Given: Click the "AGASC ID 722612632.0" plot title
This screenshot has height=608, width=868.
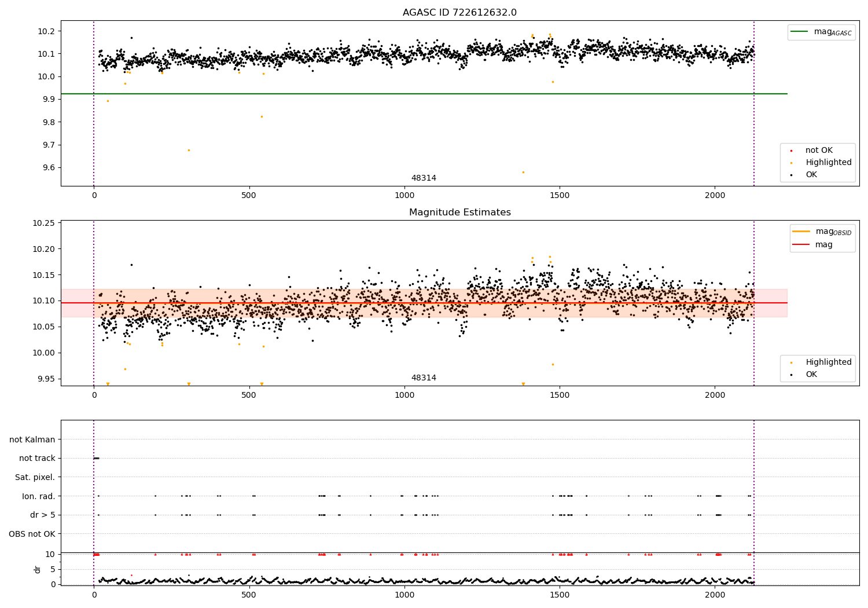Looking at the screenshot, I should click(x=459, y=13).
